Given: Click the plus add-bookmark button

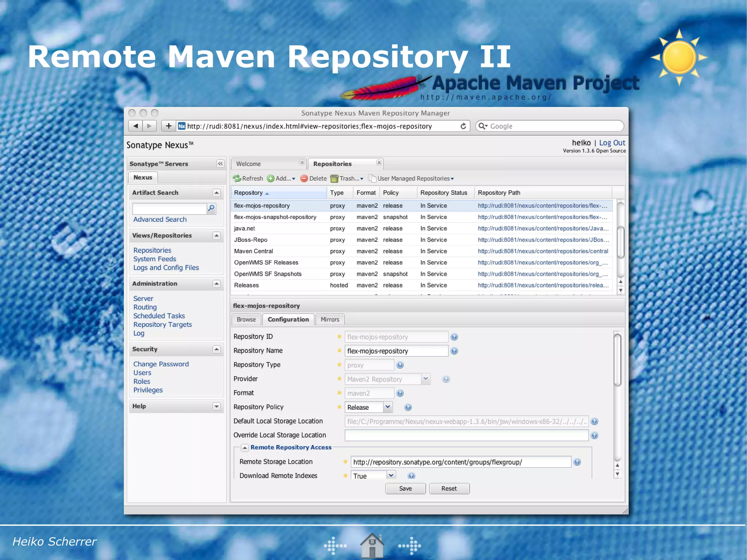Looking at the screenshot, I should (169, 126).
